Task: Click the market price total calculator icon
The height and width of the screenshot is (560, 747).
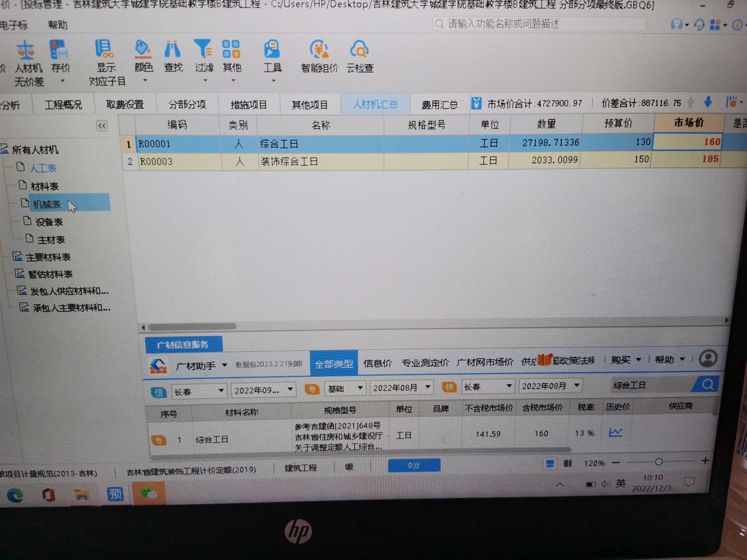Action: [x=476, y=103]
